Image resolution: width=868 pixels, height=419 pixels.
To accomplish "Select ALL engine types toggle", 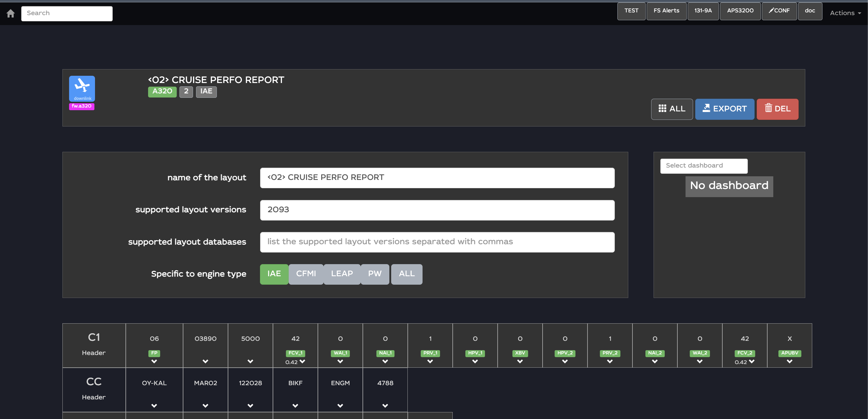I will coord(406,274).
